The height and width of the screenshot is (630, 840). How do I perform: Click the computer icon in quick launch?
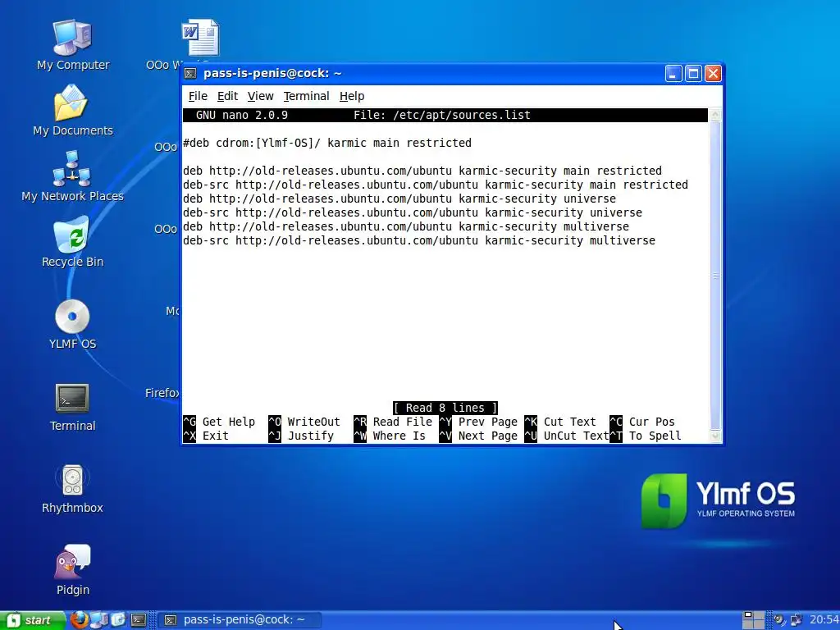click(99, 620)
